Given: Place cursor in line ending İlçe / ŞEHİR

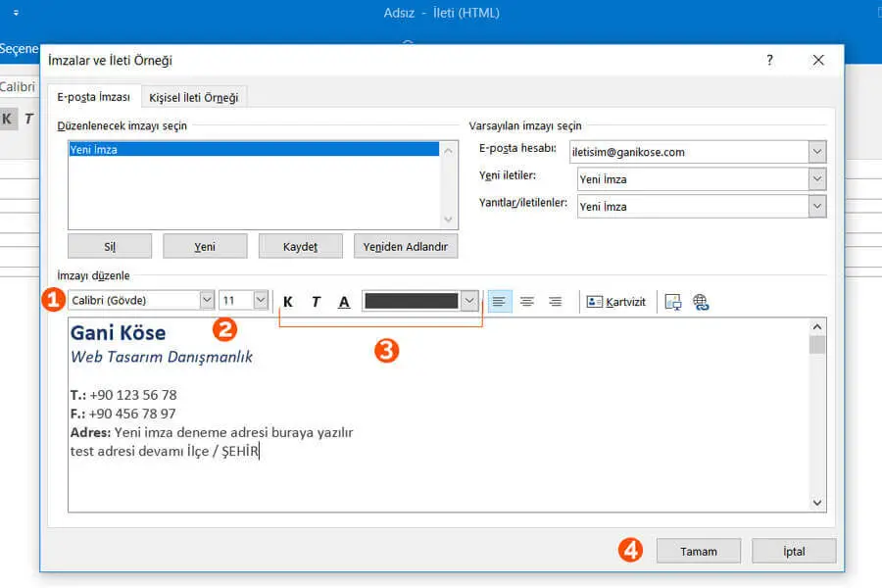Looking at the screenshot, I should [165, 451].
